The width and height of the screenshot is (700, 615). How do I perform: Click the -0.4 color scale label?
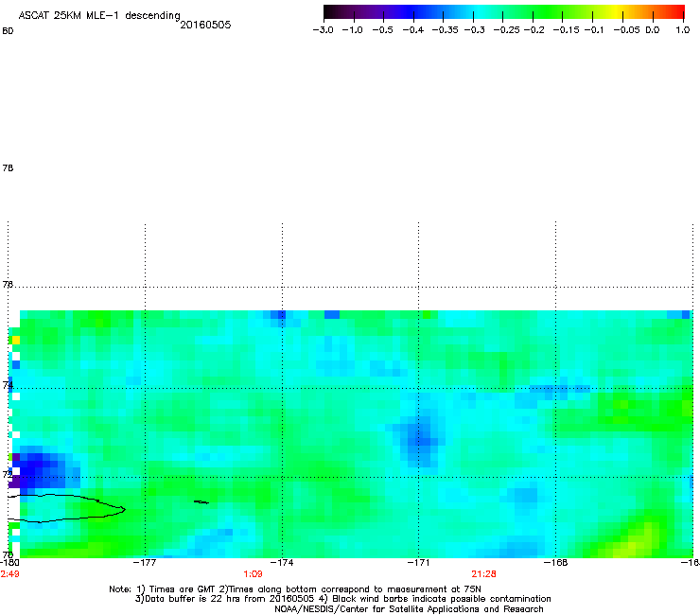pos(413,30)
